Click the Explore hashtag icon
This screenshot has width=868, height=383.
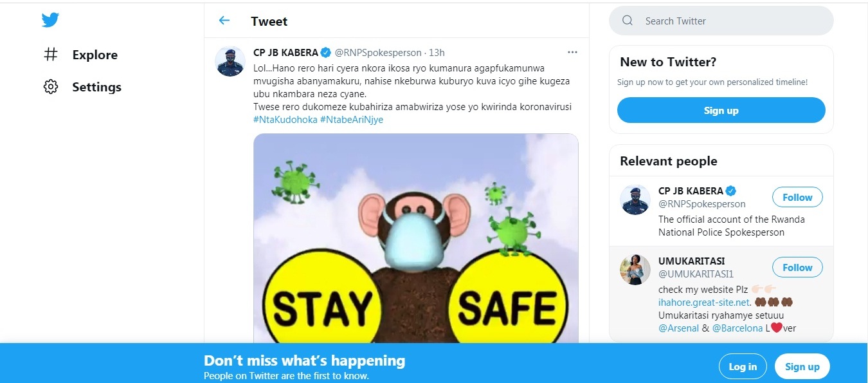51,55
